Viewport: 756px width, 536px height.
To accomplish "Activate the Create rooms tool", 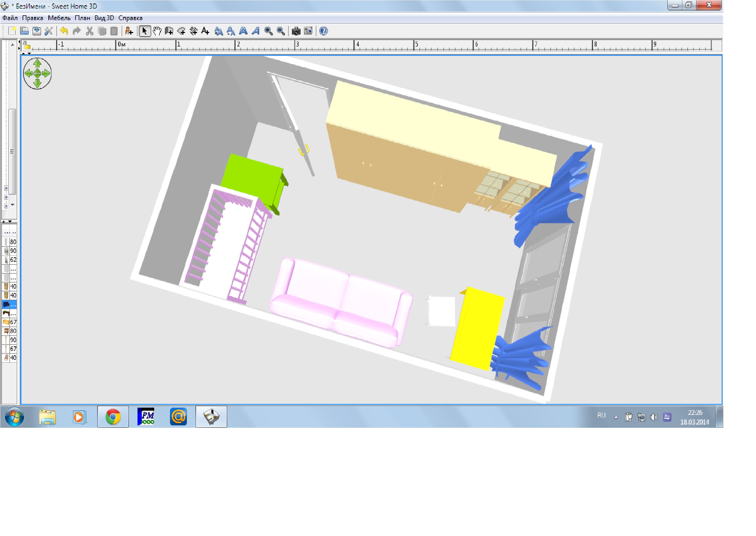I will coord(181,31).
